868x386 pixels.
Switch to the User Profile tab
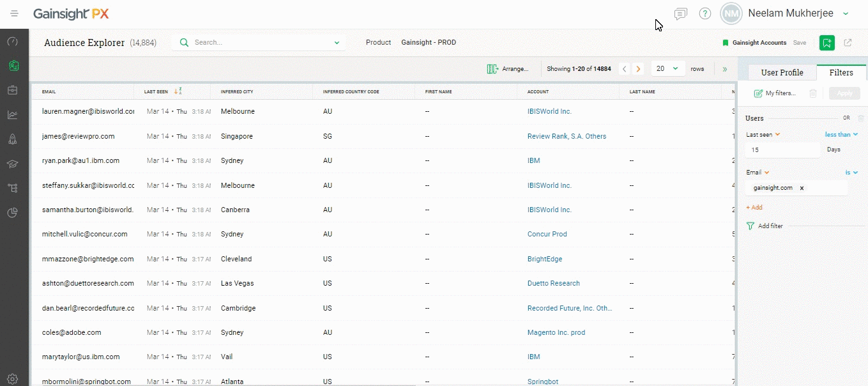click(x=782, y=73)
